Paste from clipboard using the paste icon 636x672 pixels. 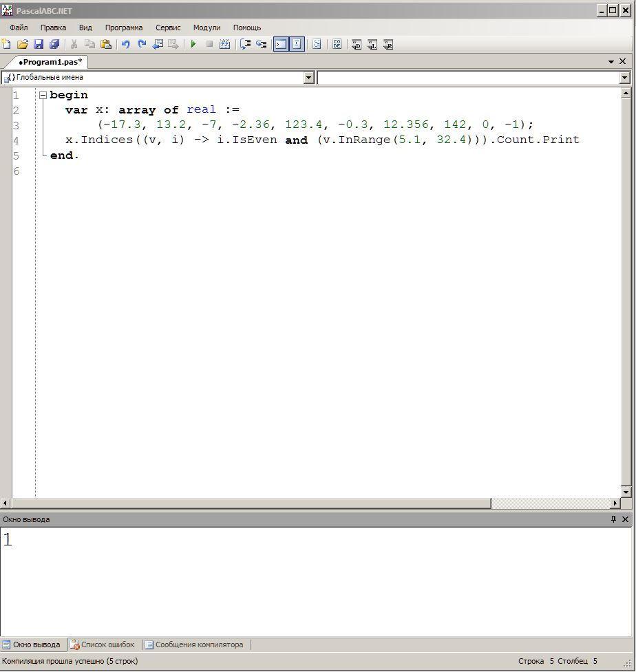click(105, 44)
